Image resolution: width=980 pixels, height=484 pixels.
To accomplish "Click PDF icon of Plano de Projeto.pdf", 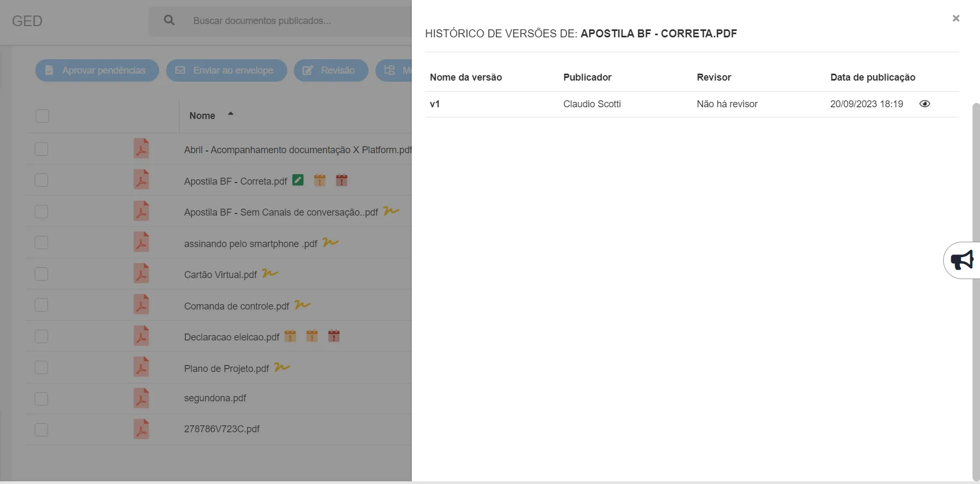I will [x=141, y=367].
